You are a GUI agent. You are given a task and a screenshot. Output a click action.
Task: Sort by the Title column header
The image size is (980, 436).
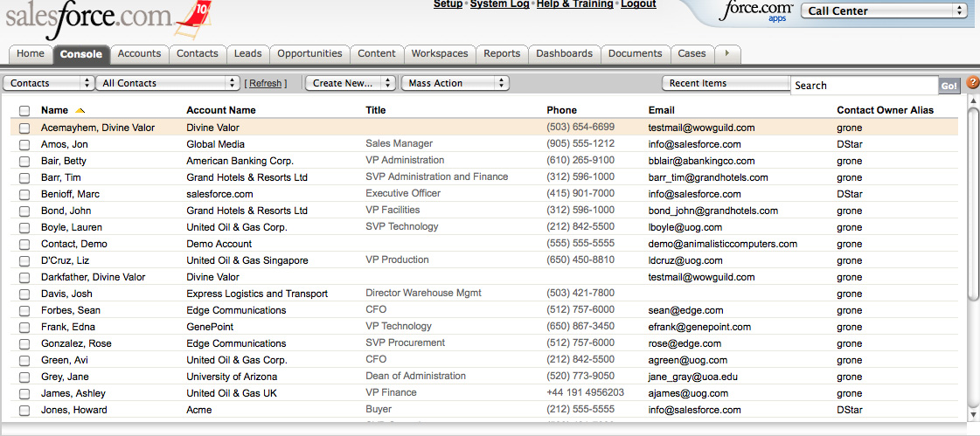click(376, 111)
